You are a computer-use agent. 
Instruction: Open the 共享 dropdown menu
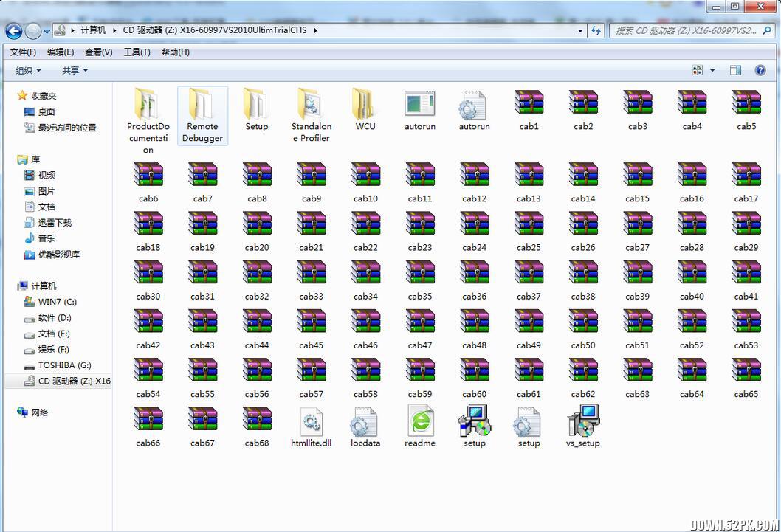(x=75, y=71)
